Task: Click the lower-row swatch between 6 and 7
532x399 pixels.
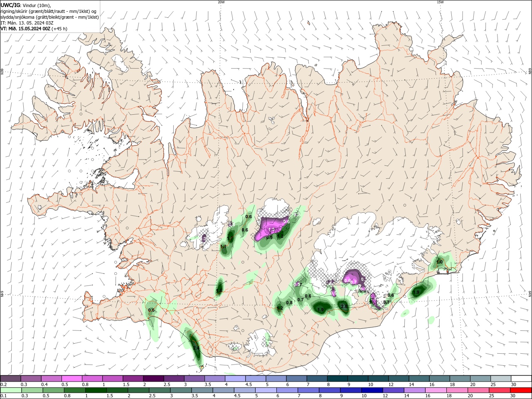Action: [287, 390]
